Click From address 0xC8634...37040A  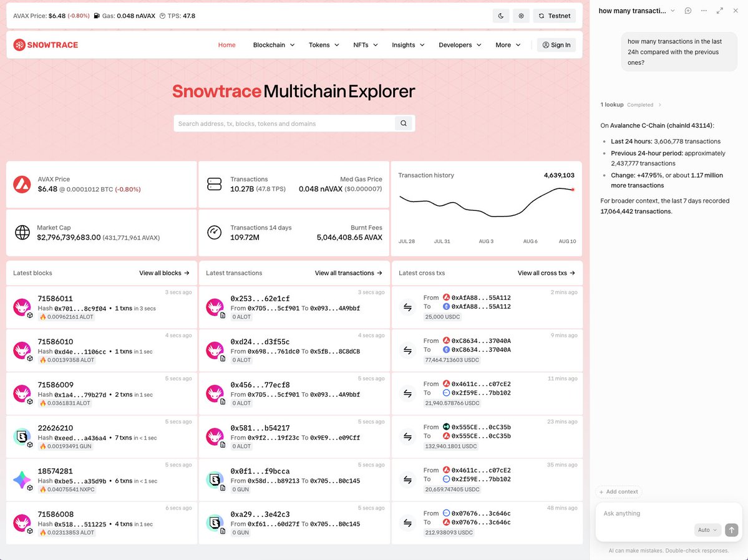coord(481,341)
